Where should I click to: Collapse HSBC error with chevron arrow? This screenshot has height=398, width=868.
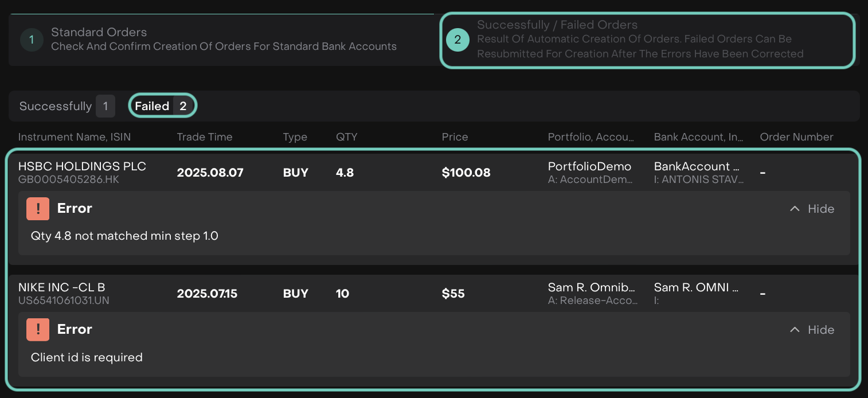pos(795,209)
